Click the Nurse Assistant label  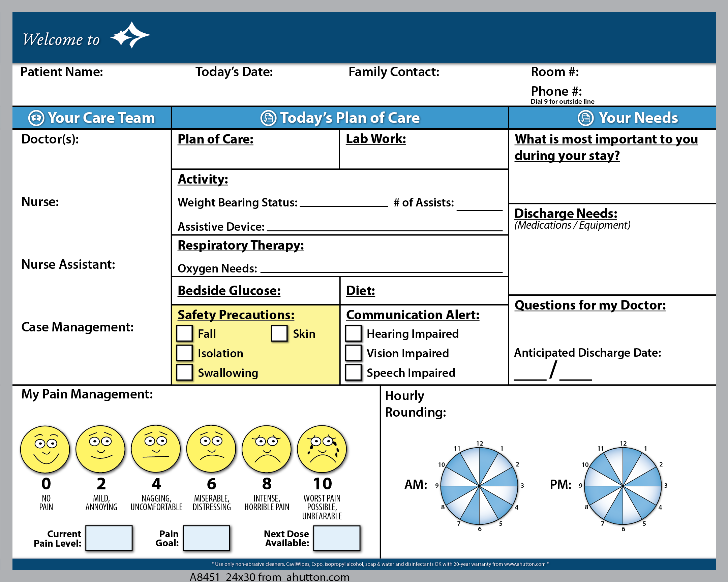[x=68, y=264]
